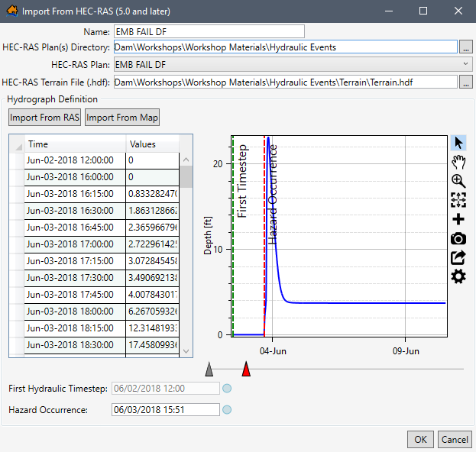Click the hydrograph table scrollbar thumb

tap(186, 176)
